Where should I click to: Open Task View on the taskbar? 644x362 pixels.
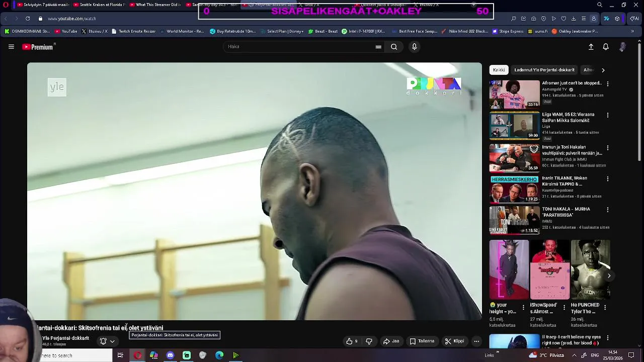pyautogui.click(x=120, y=355)
